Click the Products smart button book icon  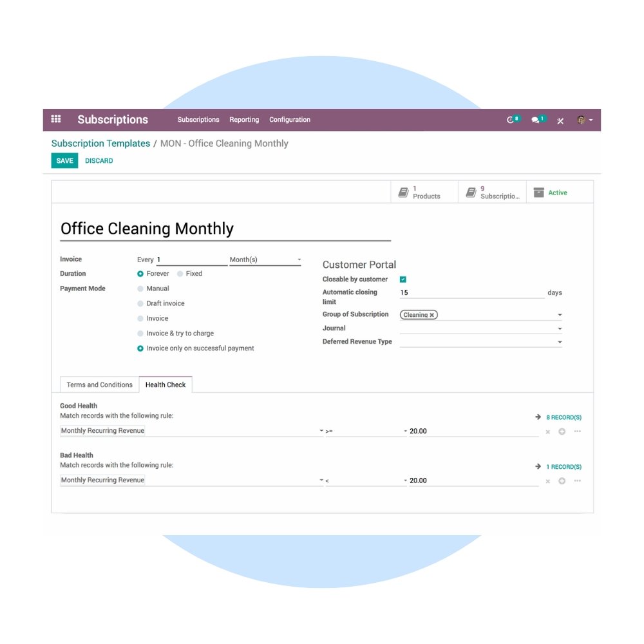point(404,191)
